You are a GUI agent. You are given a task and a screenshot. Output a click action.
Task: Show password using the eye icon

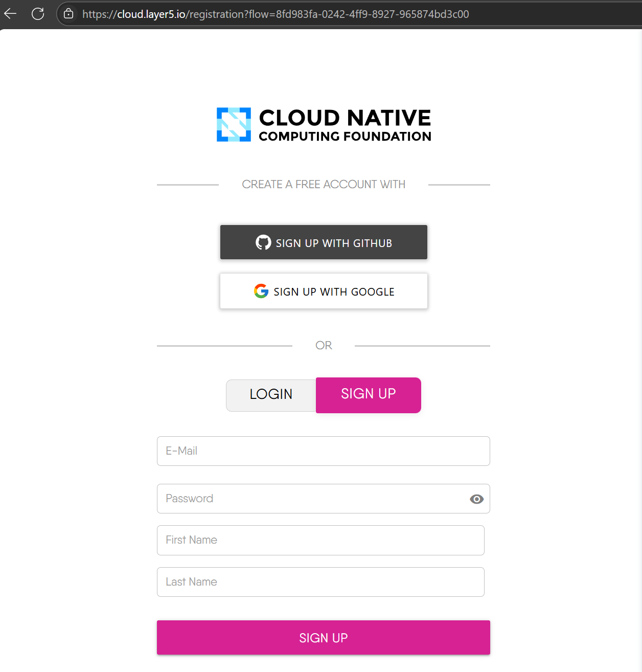point(476,499)
